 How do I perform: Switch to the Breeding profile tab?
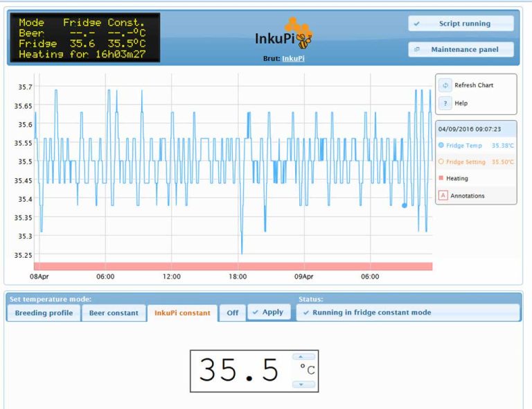(44, 313)
